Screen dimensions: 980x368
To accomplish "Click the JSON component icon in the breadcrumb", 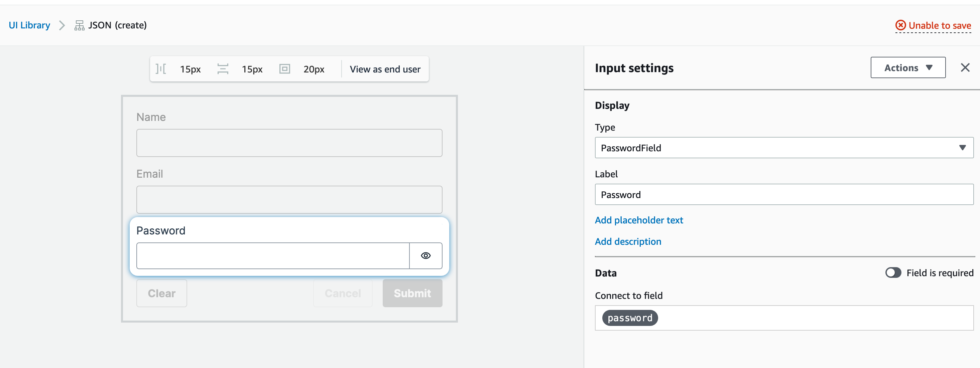I will click(79, 25).
